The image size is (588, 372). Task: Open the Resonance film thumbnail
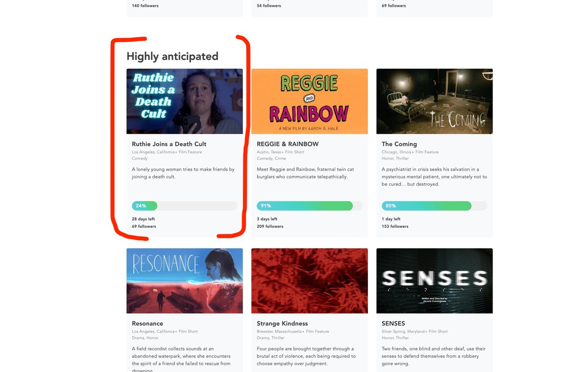click(185, 281)
